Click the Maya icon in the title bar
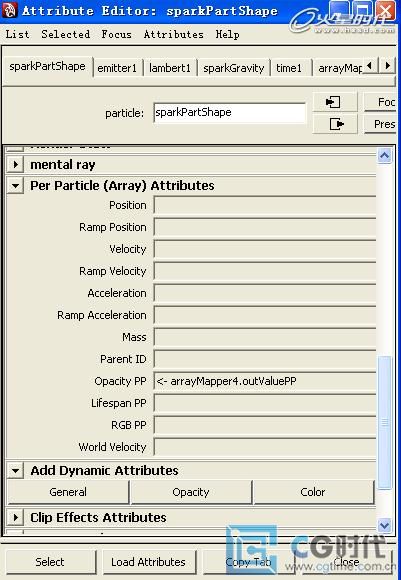Image resolution: width=401 pixels, height=580 pixels. click(x=10, y=10)
